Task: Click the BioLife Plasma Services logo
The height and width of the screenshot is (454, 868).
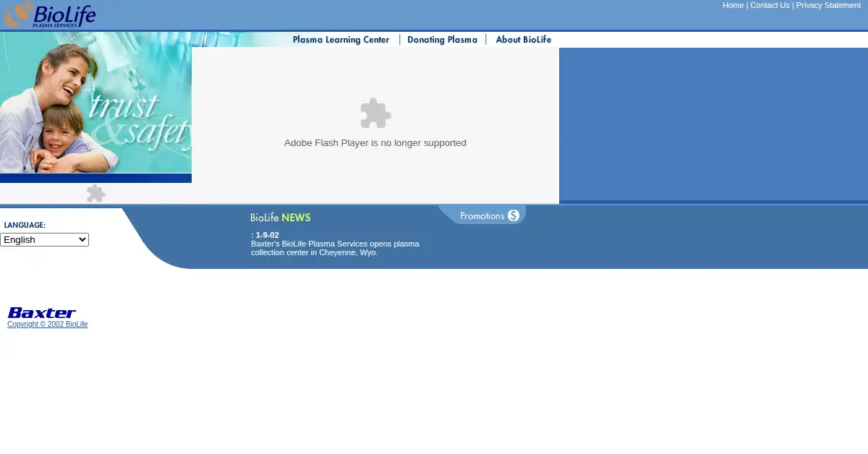Action: click(x=49, y=15)
